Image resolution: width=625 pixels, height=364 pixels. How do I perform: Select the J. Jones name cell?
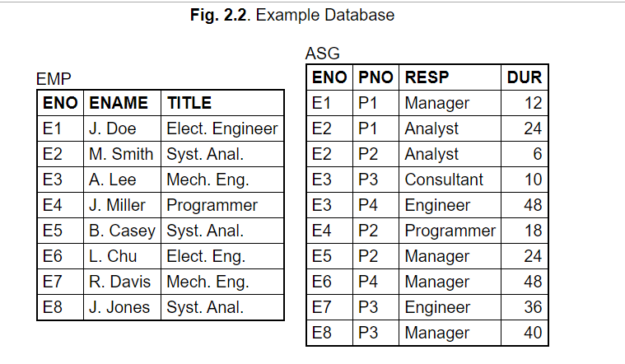tap(123, 307)
